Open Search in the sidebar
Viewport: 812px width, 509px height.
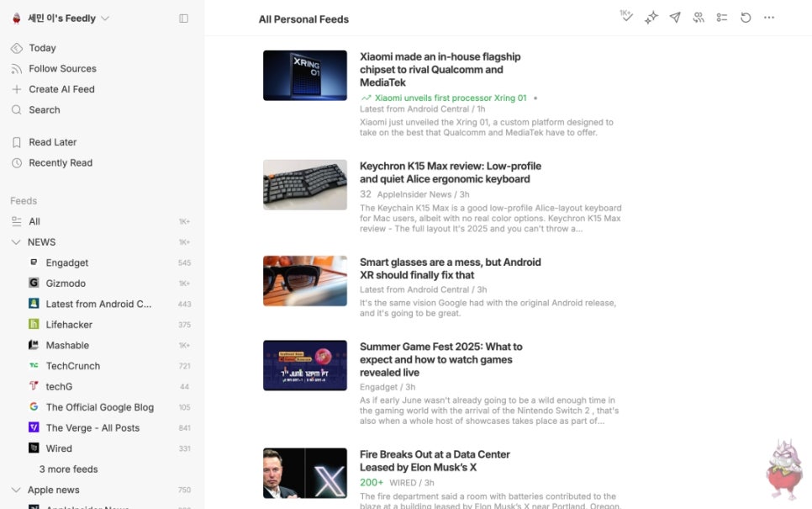(x=45, y=110)
